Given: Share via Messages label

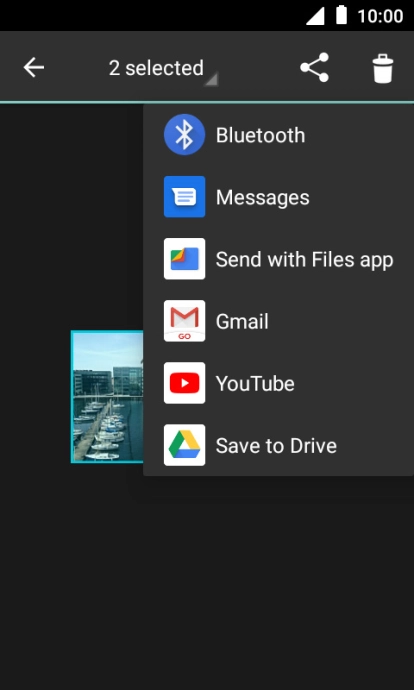Looking at the screenshot, I should (x=263, y=198).
